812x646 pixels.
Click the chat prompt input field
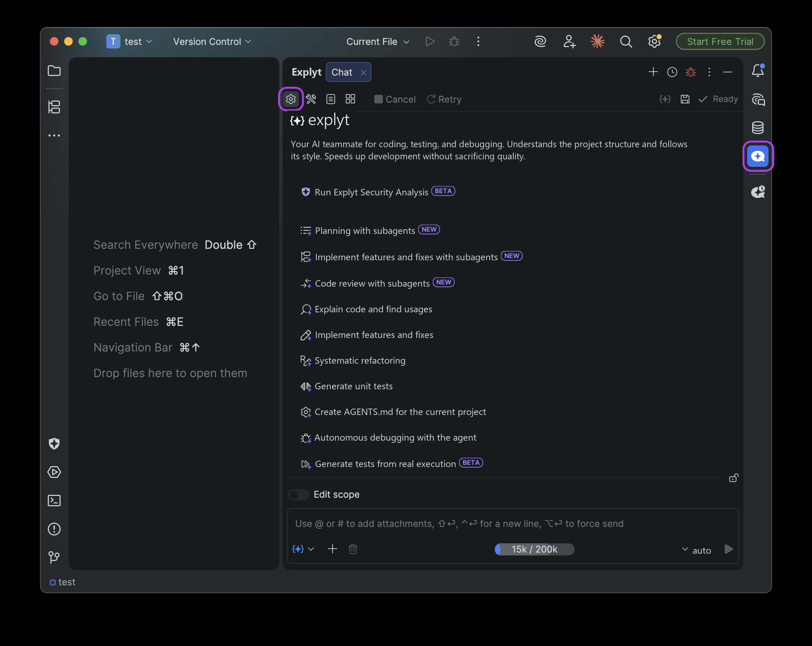pyautogui.click(x=513, y=524)
